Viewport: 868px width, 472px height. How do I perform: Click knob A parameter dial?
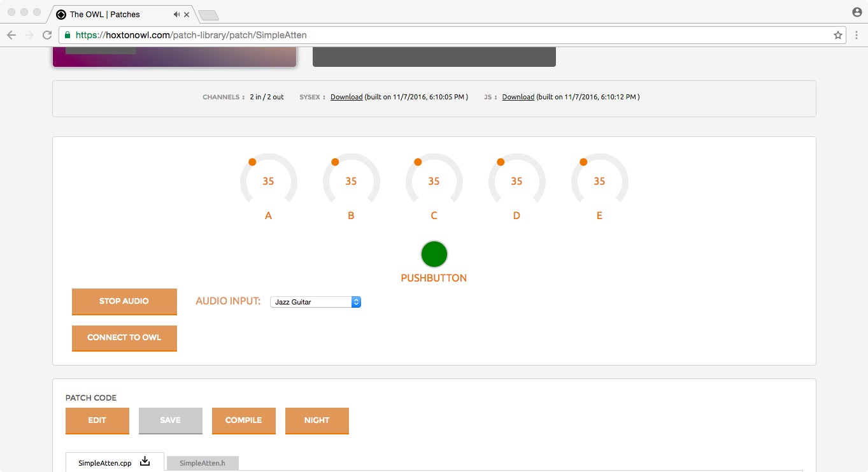tap(268, 182)
